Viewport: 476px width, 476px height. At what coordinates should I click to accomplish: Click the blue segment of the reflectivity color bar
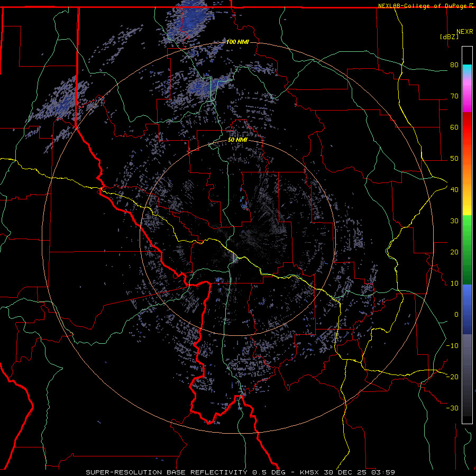(467, 309)
